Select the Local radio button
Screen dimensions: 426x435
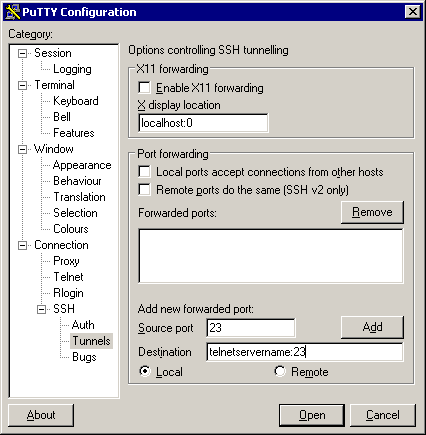tap(145, 371)
